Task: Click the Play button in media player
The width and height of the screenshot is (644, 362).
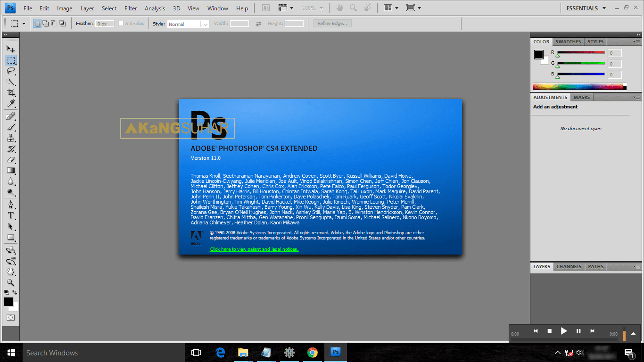Action: [564, 331]
